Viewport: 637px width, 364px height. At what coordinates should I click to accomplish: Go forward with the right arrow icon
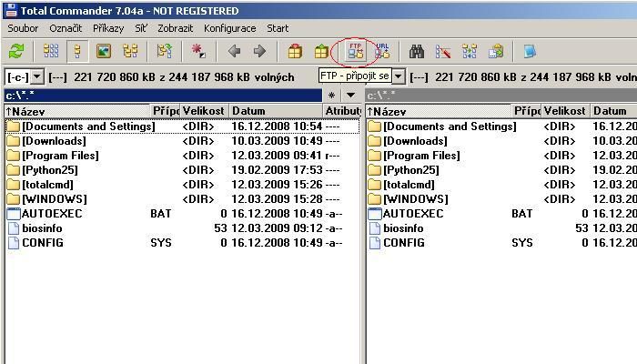coord(259,52)
